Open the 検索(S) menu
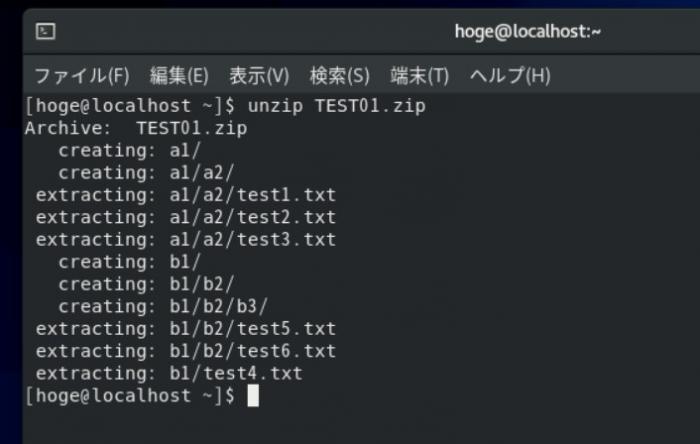 [339, 75]
